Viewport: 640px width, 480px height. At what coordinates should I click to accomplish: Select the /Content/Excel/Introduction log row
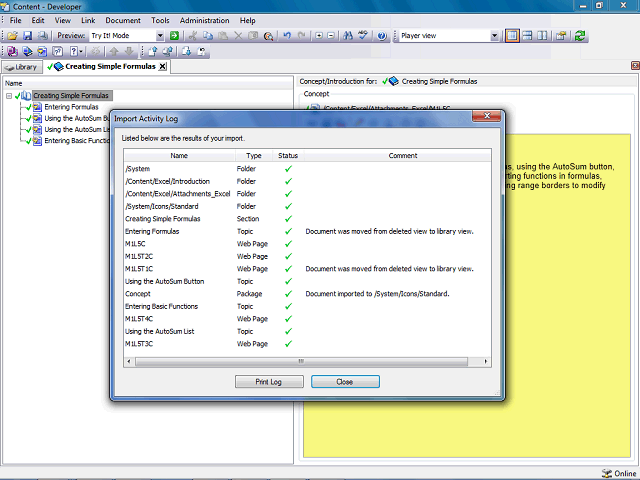click(307, 181)
